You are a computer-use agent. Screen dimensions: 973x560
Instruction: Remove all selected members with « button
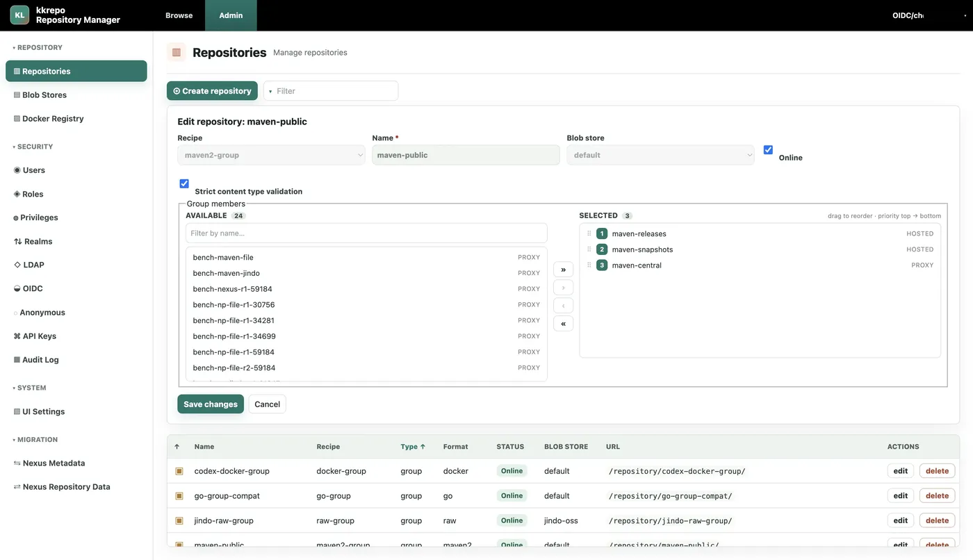[x=563, y=323]
